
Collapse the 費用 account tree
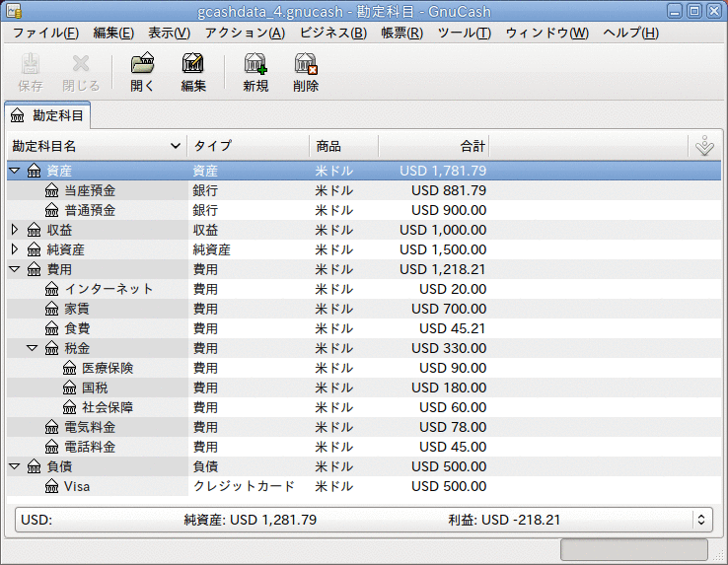[x=15, y=269]
